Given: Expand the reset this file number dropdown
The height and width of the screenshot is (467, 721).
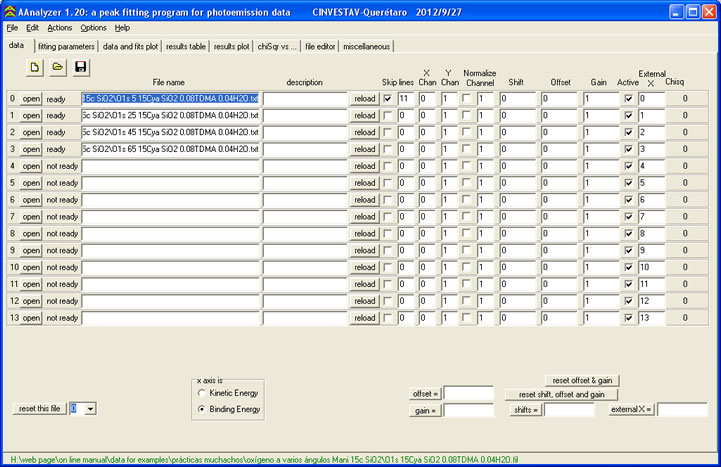Looking at the screenshot, I should click(x=91, y=409).
